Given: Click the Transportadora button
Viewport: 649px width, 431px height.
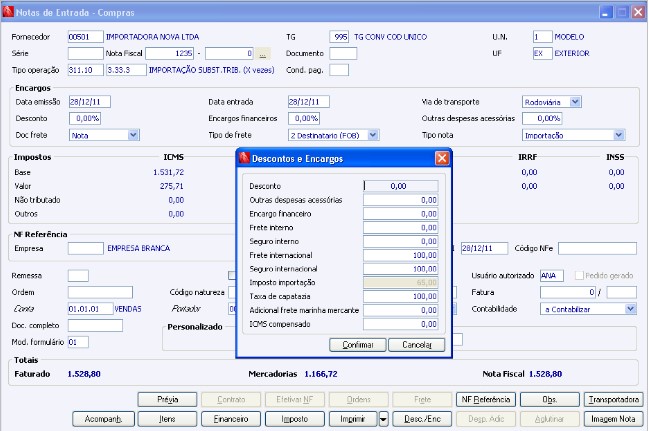Looking at the screenshot, I should (x=613, y=400).
